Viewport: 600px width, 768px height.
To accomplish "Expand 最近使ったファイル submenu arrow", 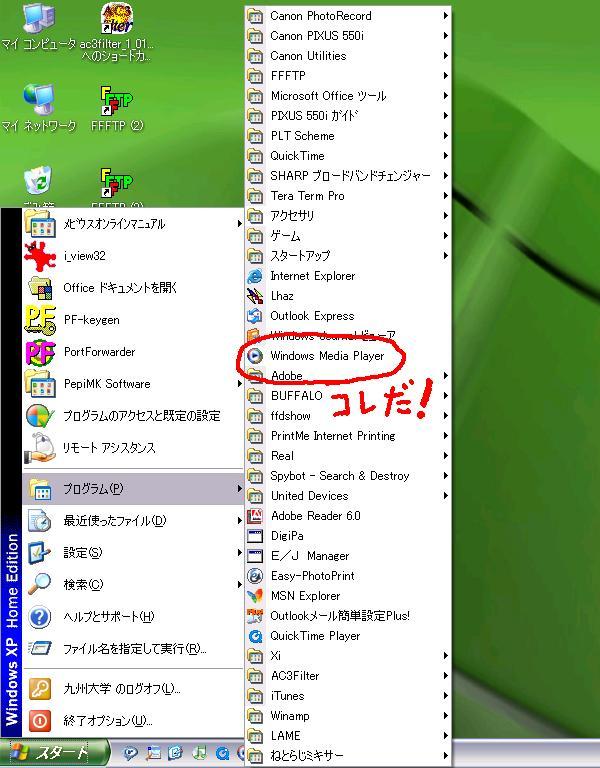I will pos(239,521).
